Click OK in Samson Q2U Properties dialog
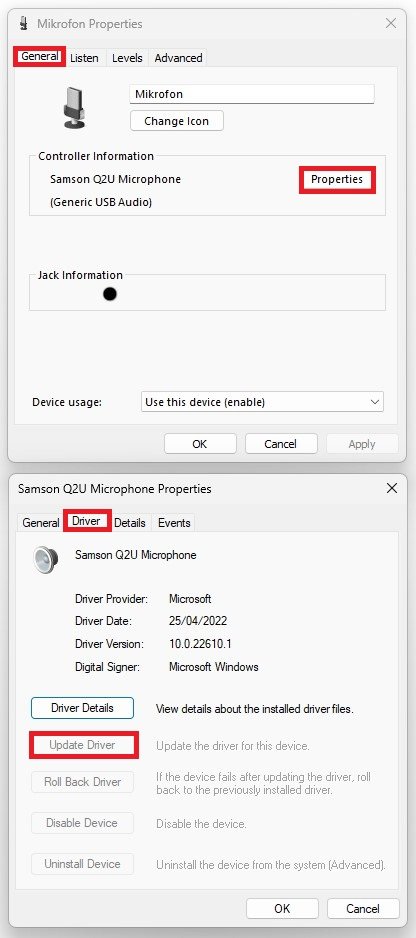The width and height of the screenshot is (416, 938). coord(283,909)
